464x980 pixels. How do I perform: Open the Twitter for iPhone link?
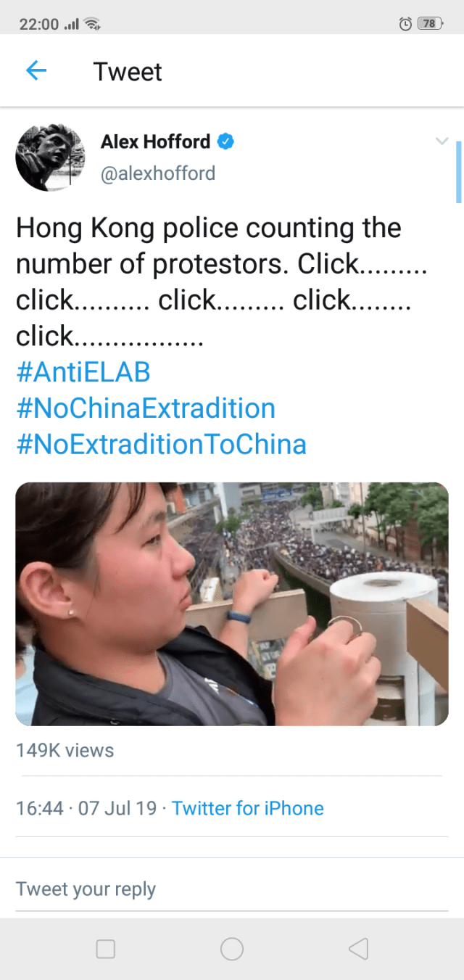pyautogui.click(x=248, y=808)
